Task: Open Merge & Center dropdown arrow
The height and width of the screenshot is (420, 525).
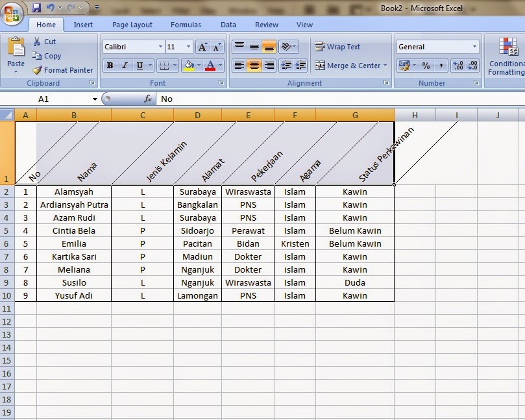Action: (x=385, y=66)
